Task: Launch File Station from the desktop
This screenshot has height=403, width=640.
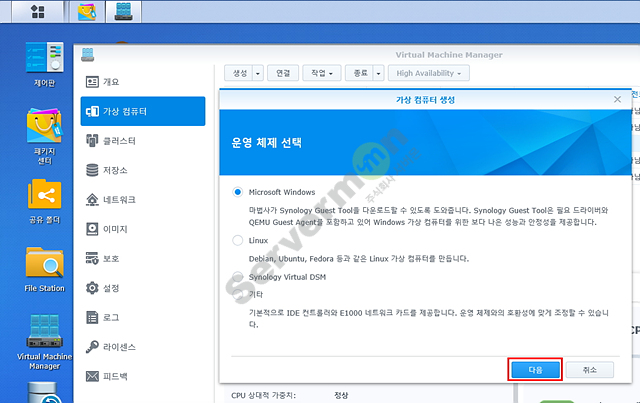Action: point(44,269)
